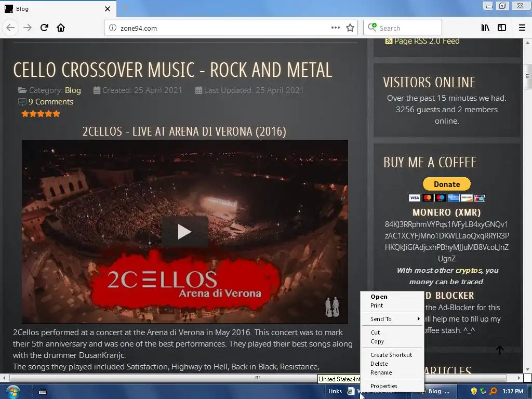Viewport: 532px width, 399px height.
Task: Go back to the previous page
Action: point(10,28)
